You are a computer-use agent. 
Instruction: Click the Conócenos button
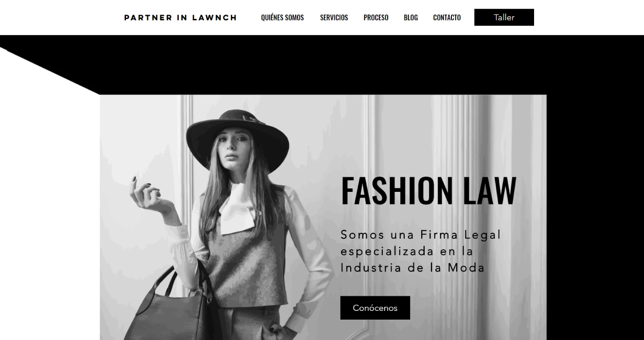point(375,308)
